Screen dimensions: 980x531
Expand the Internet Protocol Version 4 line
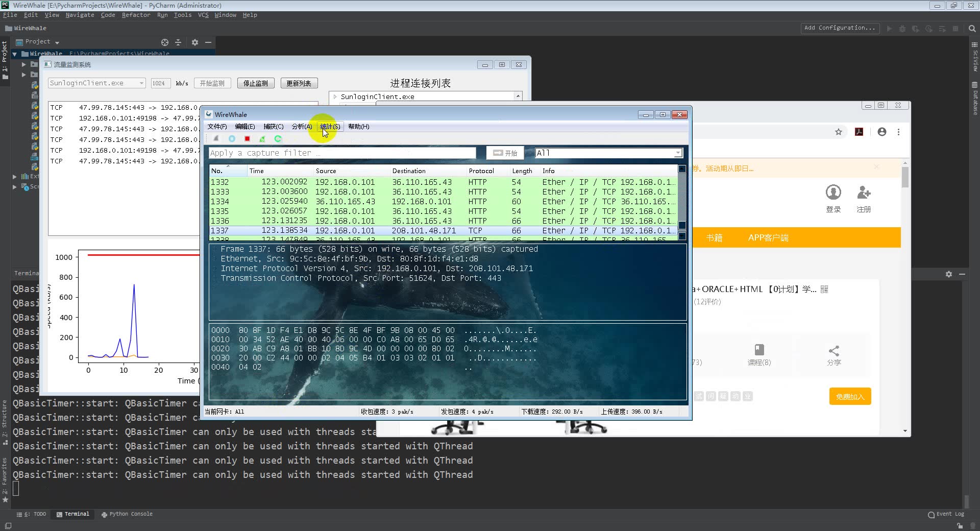215,269
